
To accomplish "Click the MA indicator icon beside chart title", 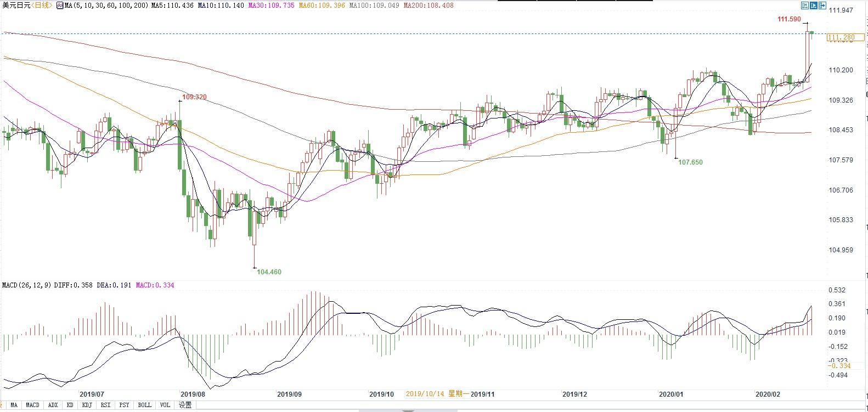I will [60, 5].
